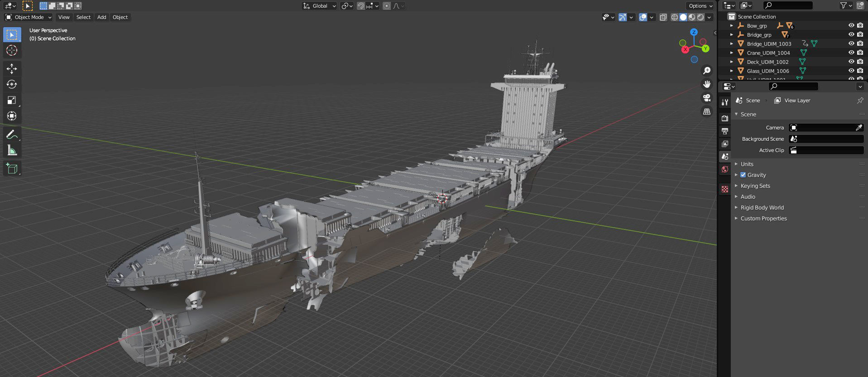This screenshot has height=377, width=868.
Task: Open the Object menu
Action: click(120, 17)
